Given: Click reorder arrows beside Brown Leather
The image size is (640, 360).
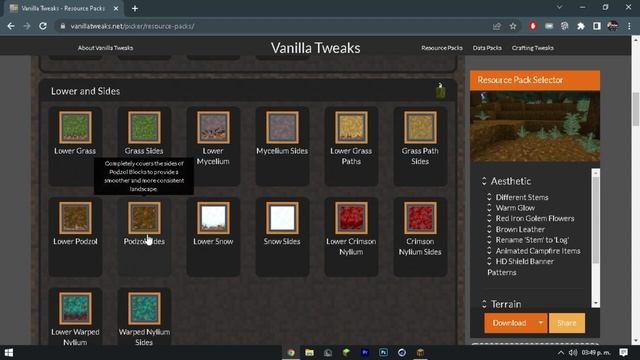Looking at the screenshot, I should tap(489, 229).
